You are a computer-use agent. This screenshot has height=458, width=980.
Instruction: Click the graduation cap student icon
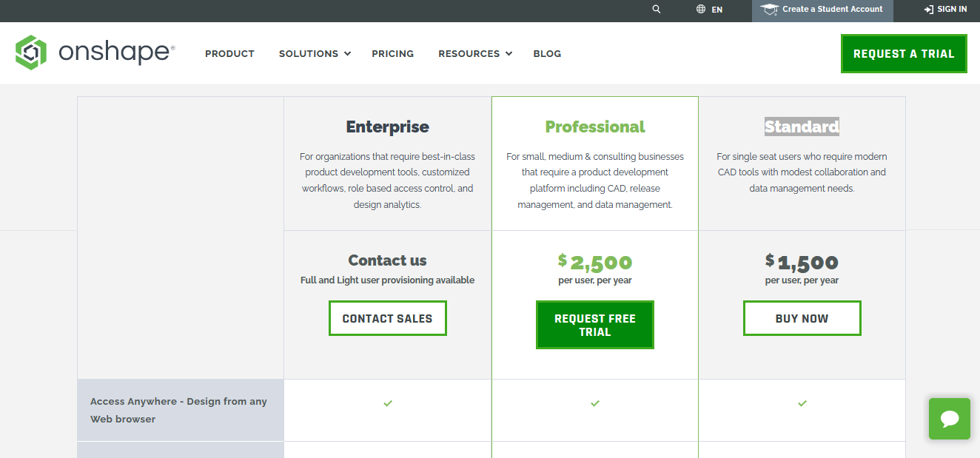click(x=770, y=10)
